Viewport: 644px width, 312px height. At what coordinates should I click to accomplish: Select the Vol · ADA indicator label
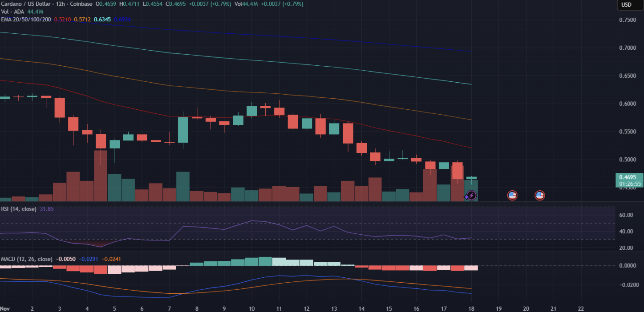(x=12, y=12)
